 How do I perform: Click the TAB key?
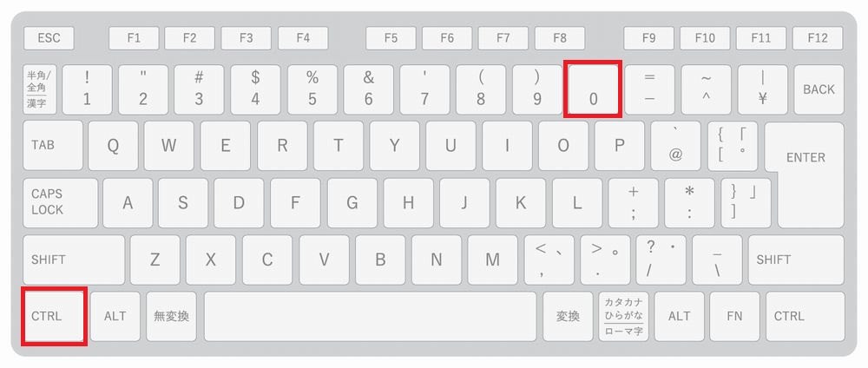pyautogui.click(x=53, y=146)
